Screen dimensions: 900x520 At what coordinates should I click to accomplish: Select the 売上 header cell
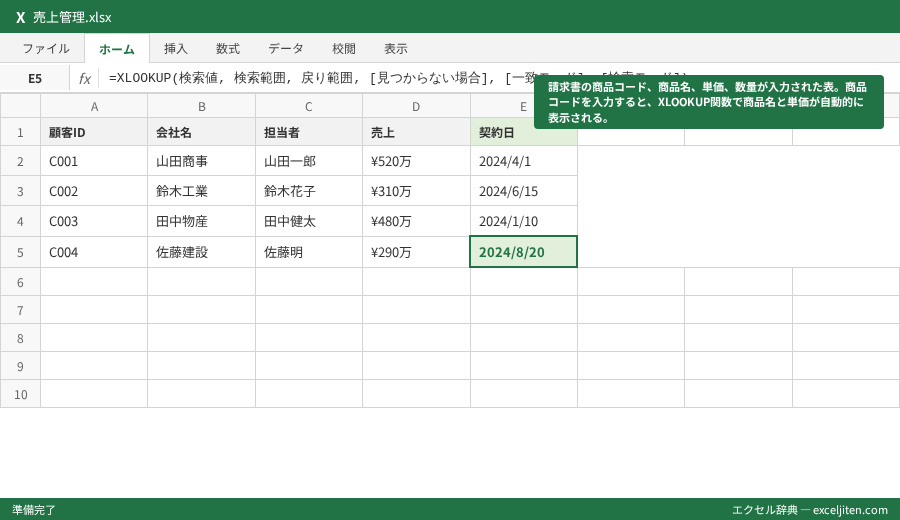(416, 132)
